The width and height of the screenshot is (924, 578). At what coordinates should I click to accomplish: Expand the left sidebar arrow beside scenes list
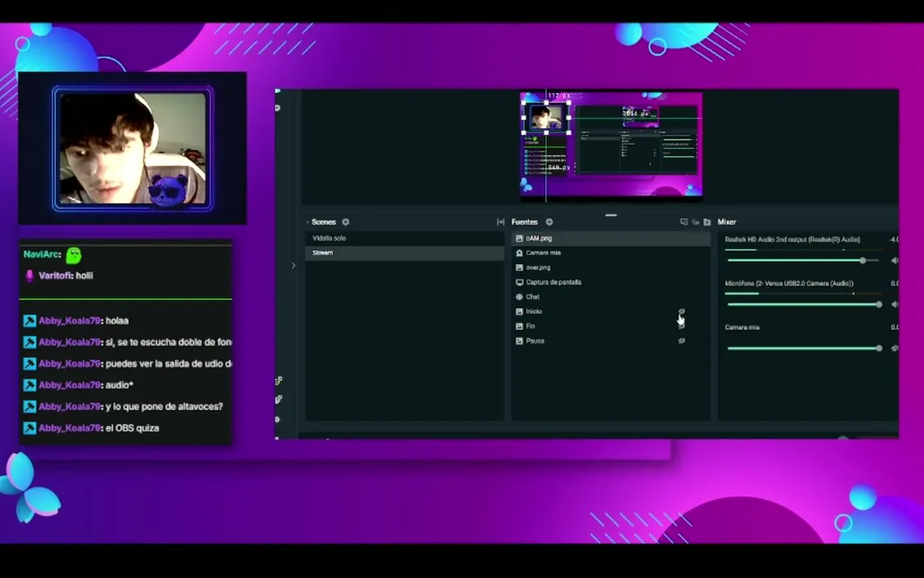click(x=294, y=266)
